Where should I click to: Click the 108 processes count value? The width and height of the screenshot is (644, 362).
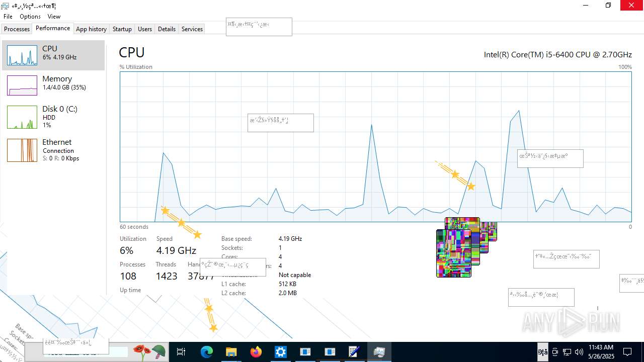tap(128, 276)
